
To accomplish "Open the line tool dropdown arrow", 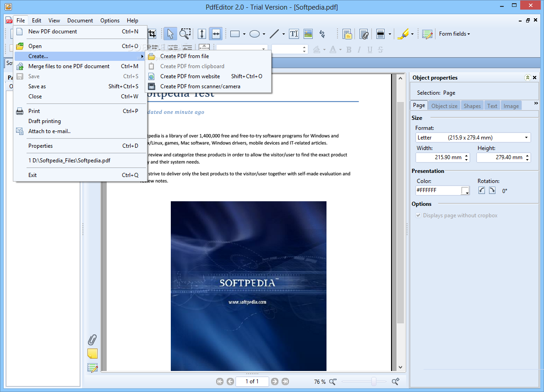I will [x=283, y=34].
